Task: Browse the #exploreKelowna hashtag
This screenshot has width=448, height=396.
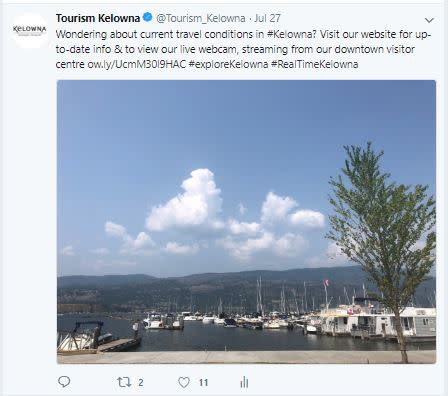Action: click(x=228, y=64)
